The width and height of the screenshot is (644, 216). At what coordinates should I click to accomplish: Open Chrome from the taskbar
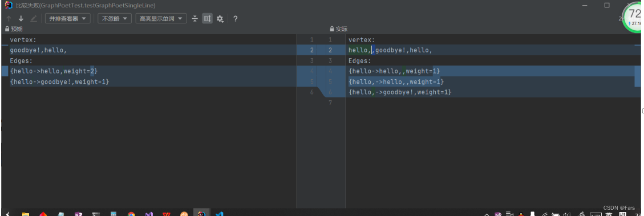point(131,214)
